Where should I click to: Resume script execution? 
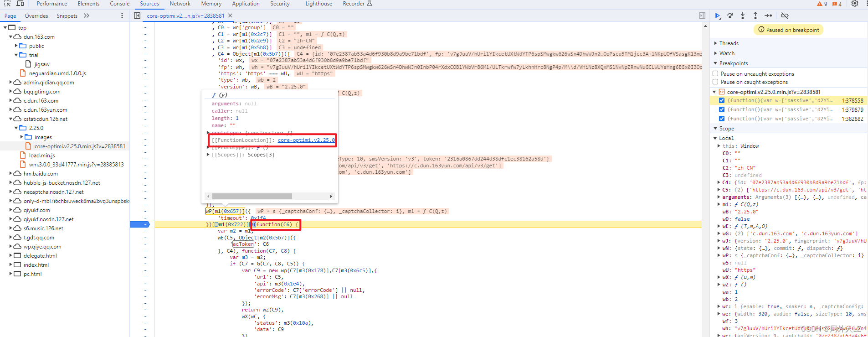point(718,16)
